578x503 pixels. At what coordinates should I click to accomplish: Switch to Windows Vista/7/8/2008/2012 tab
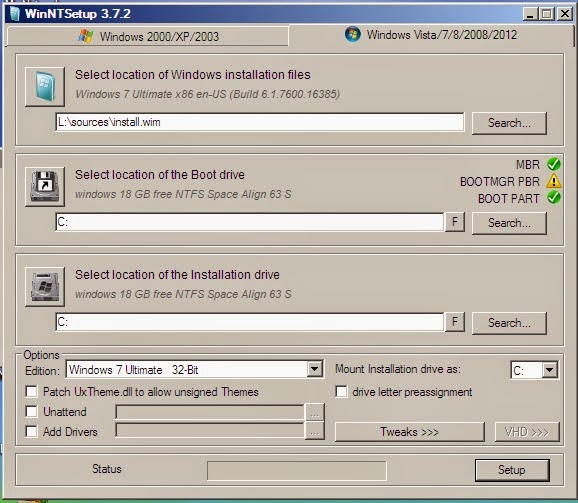(x=431, y=35)
